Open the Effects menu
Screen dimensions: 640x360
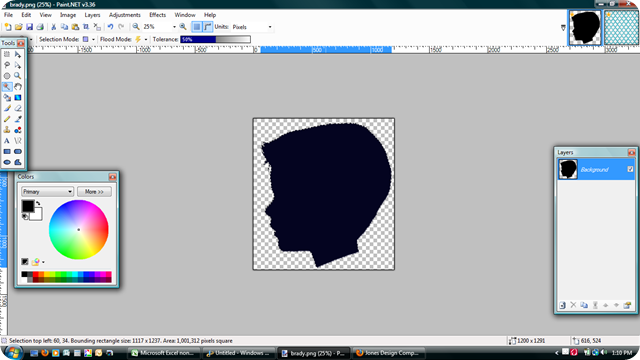coord(157,15)
